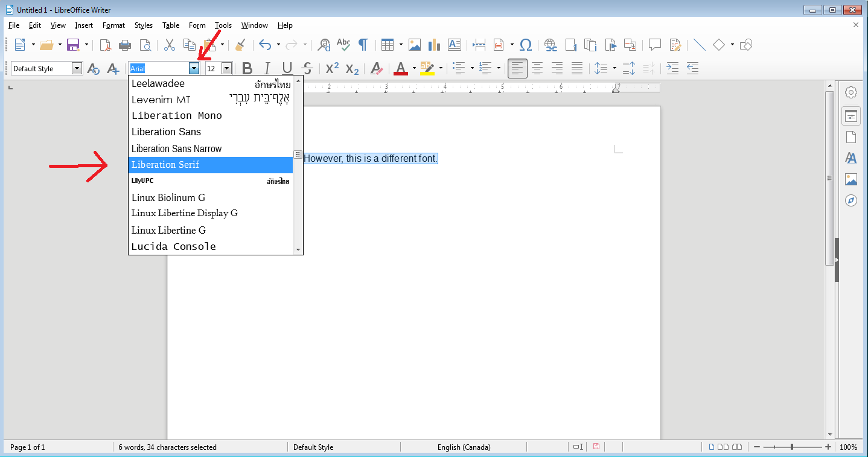Cut selection with scissors icon

point(170,45)
